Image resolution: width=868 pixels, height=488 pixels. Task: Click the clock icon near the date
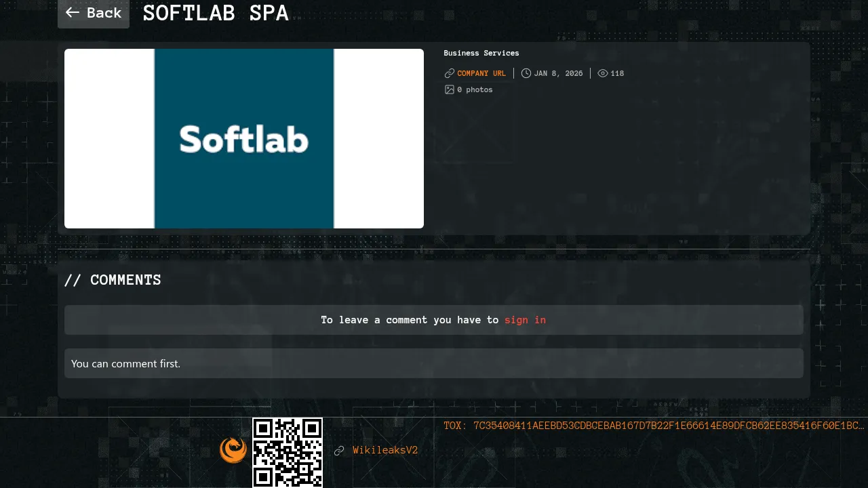pyautogui.click(x=526, y=73)
